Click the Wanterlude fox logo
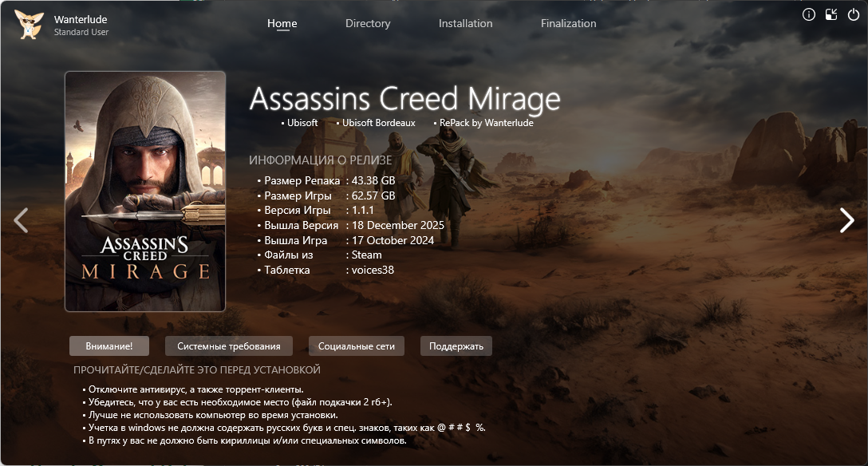This screenshot has height=466, width=868. (x=28, y=25)
